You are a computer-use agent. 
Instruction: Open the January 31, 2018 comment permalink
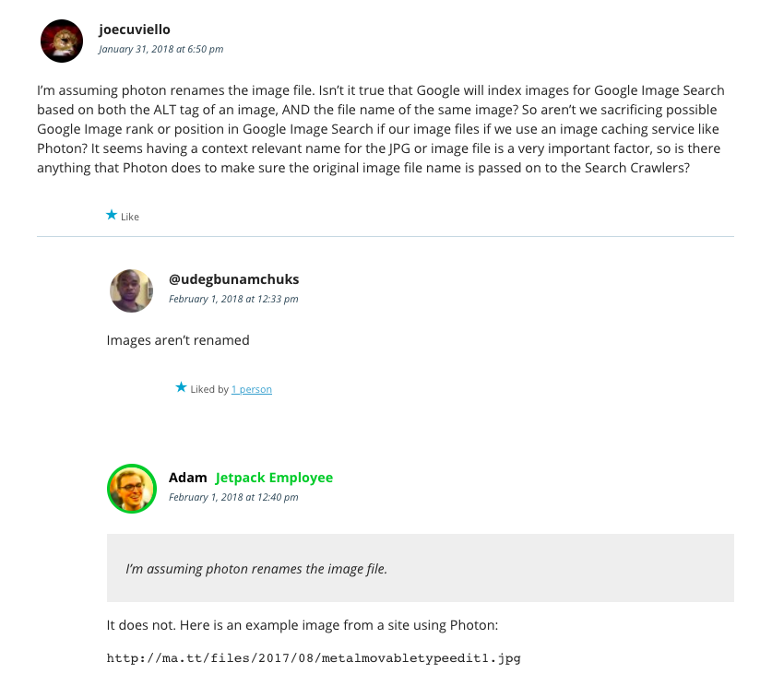click(160, 49)
